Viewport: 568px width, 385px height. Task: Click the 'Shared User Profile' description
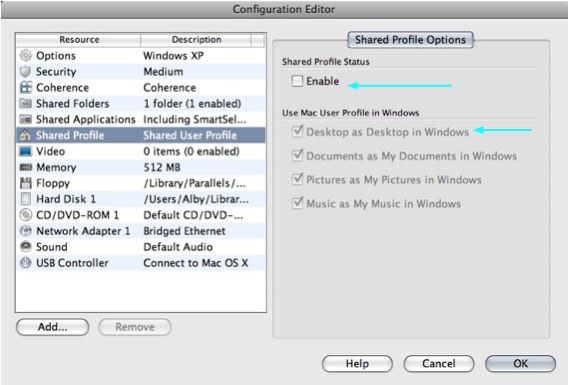tap(190, 135)
